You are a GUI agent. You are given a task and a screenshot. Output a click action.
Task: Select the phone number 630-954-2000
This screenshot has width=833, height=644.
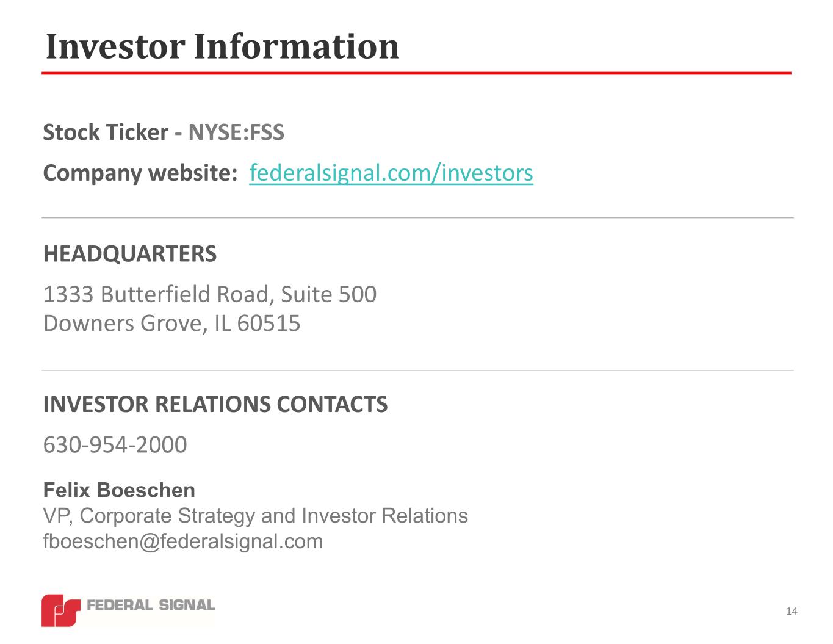point(115,445)
